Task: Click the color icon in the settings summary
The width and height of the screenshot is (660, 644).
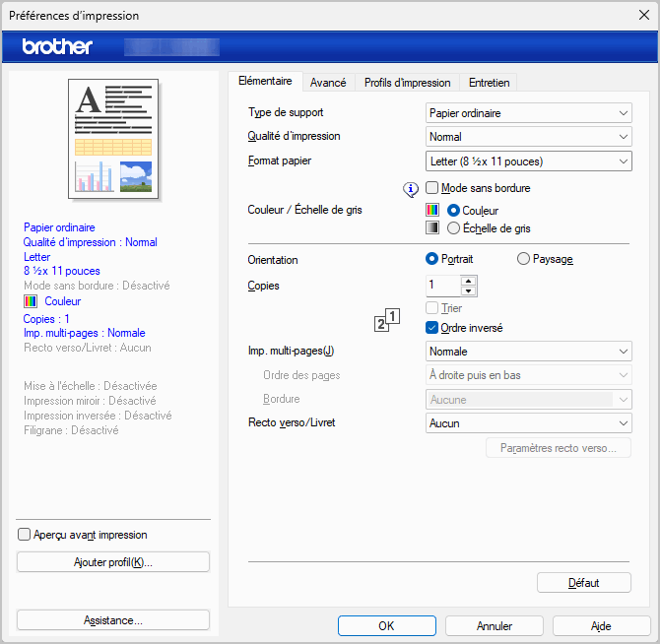Action: pos(30,301)
